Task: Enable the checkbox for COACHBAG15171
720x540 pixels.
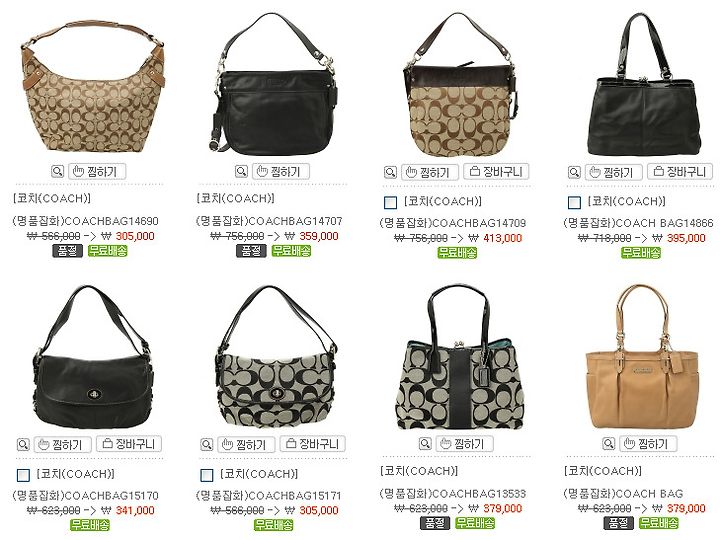Action: [x=207, y=475]
